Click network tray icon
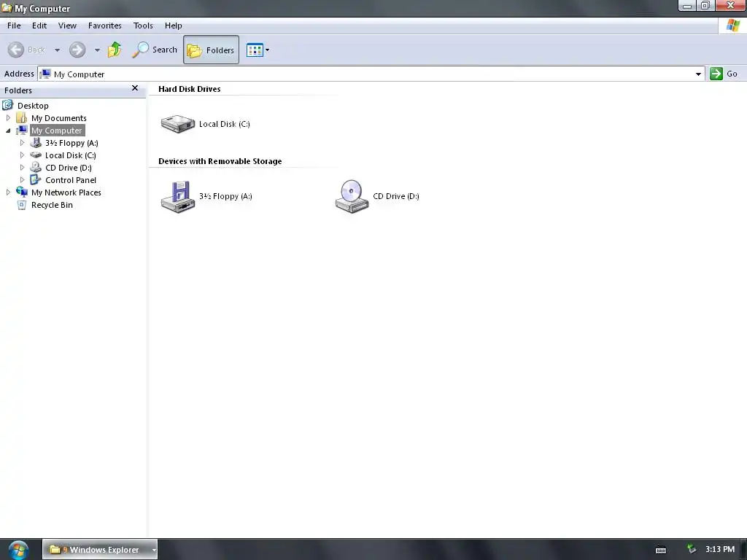 click(x=692, y=549)
